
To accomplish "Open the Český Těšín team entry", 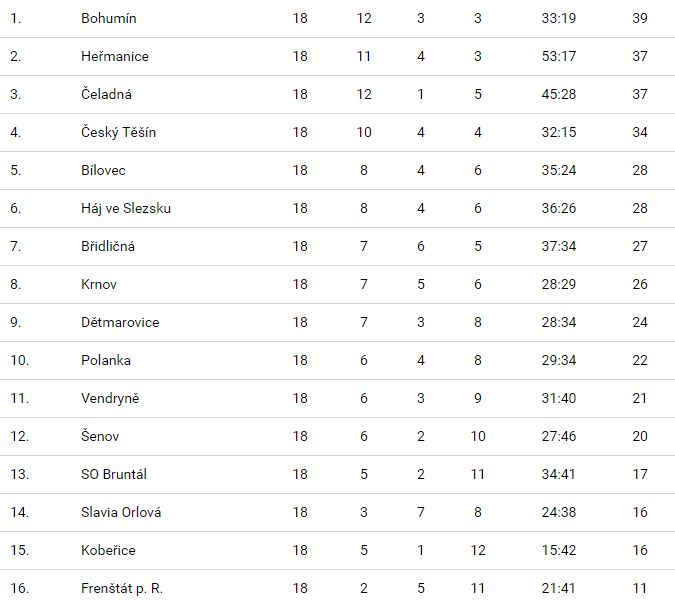I will [x=118, y=132].
